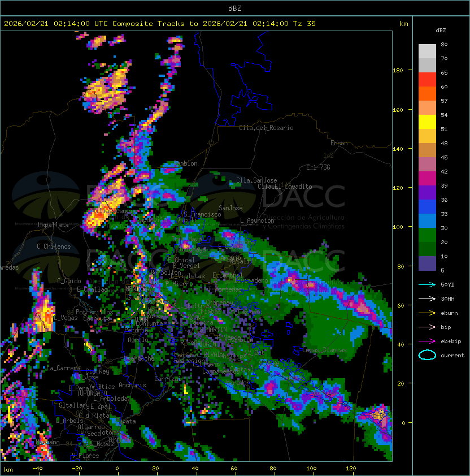470x476 pixels.
Task: Click the 'Anchoris' map label
Action: pyautogui.click(x=132, y=385)
